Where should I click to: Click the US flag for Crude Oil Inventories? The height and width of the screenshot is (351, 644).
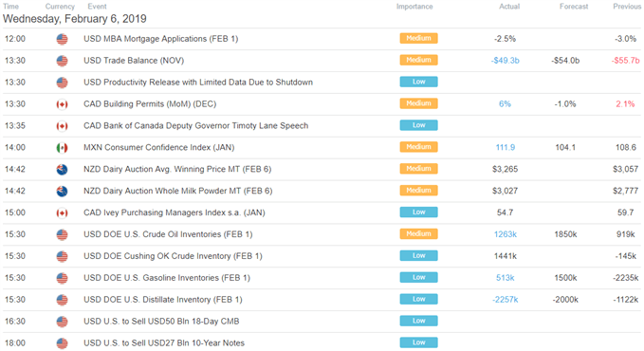point(62,234)
